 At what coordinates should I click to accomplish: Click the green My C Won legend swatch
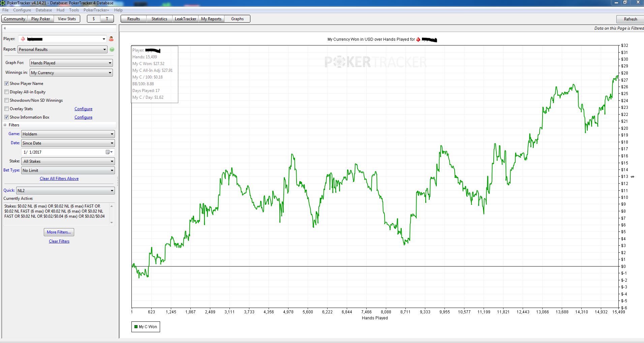(136, 326)
